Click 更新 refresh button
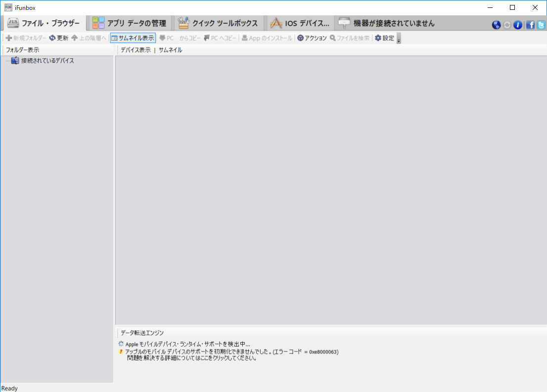Viewport: 547px width, 392px height. tap(58, 38)
